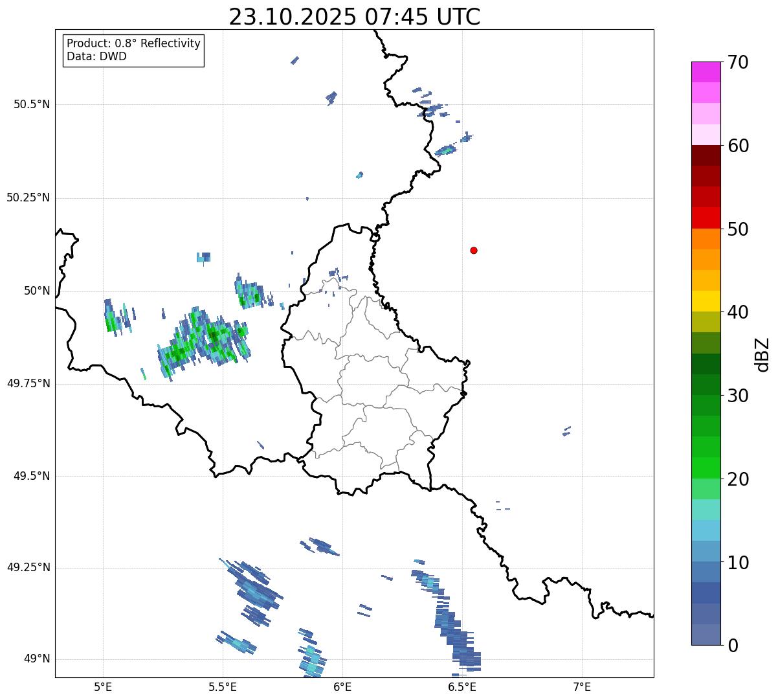Image resolution: width=778 pixels, height=700 pixels.
Task: Click the 5.5°E longitude label
Action: click(x=223, y=686)
